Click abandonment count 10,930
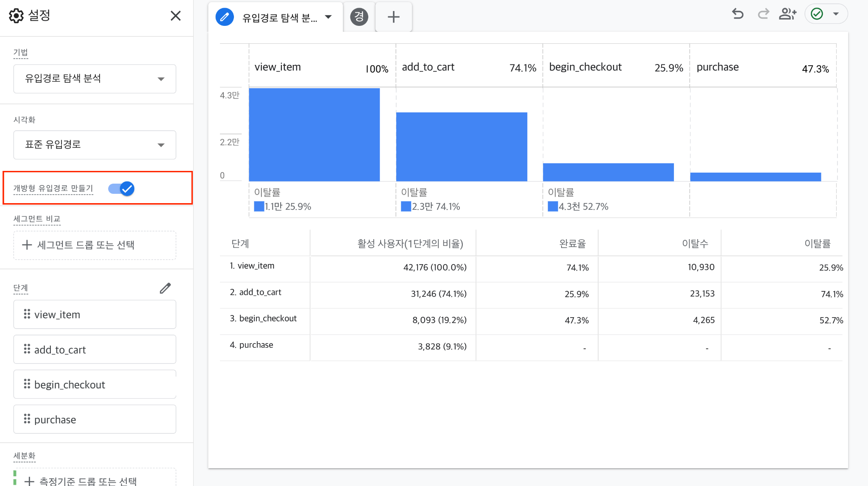Viewport: 868px width, 486px height. [x=701, y=267]
